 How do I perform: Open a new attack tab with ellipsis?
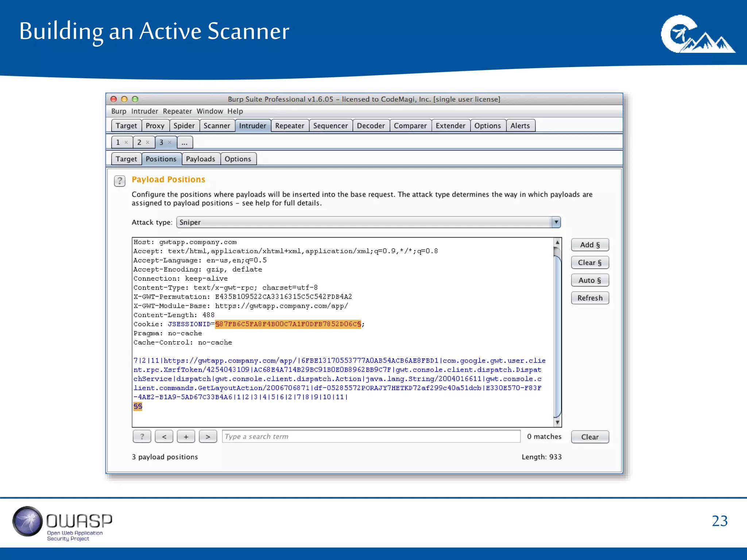coord(185,142)
